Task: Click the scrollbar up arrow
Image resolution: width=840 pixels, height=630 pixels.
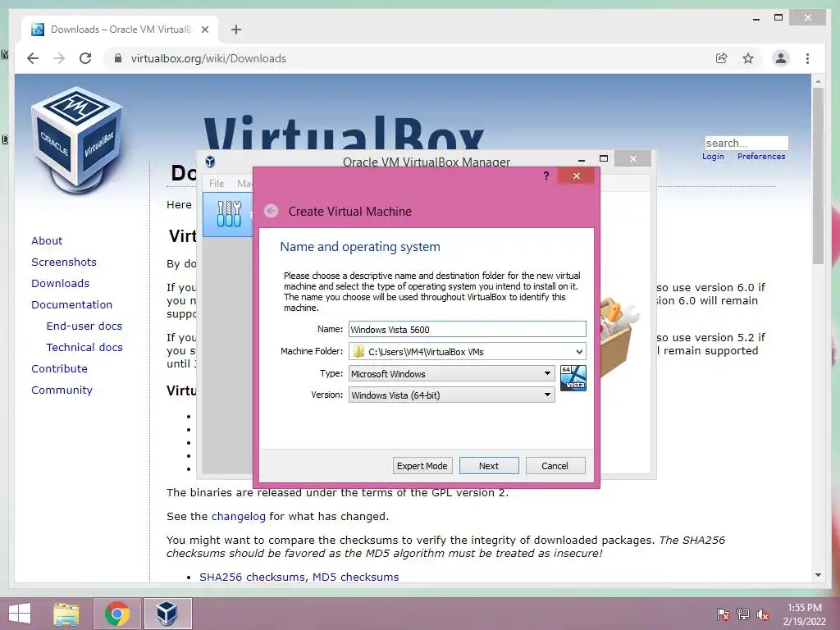Action: [818, 81]
